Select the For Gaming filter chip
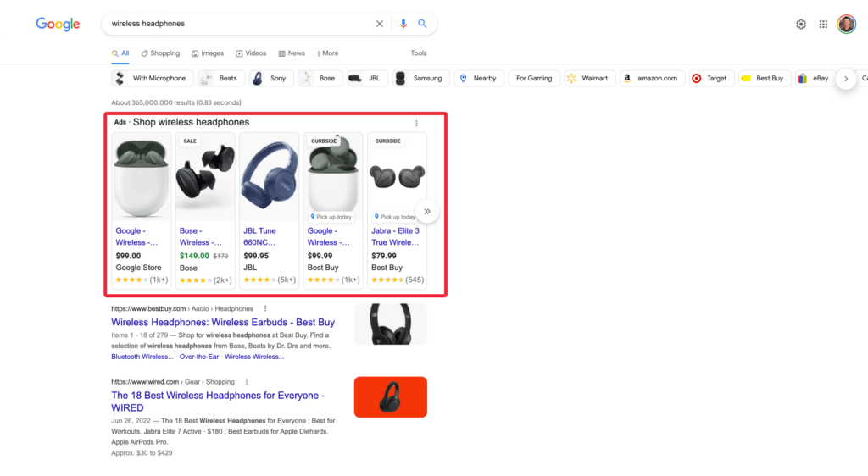Viewport: 868px width, 476px height. (x=534, y=79)
